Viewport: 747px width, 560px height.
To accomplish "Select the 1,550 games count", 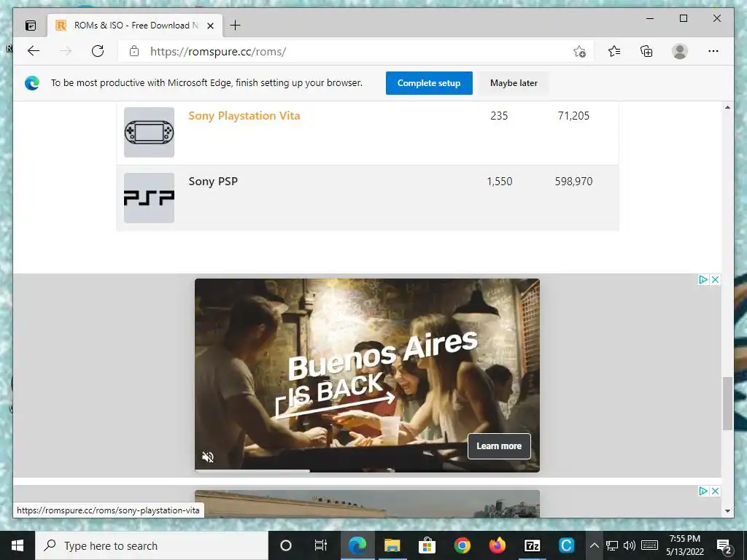I will click(x=499, y=182).
